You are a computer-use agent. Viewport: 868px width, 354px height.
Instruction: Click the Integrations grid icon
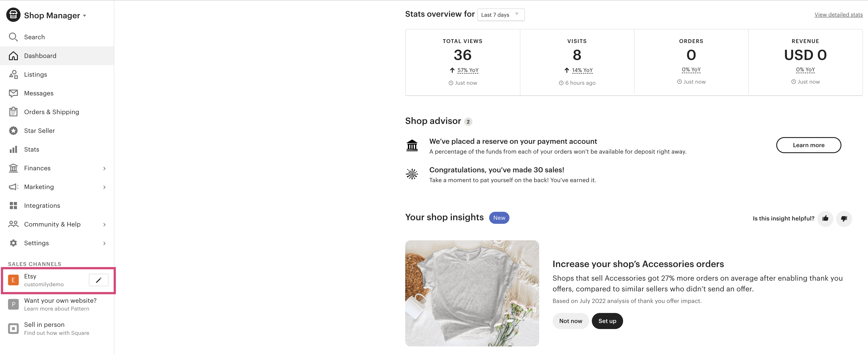click(13, 206)
